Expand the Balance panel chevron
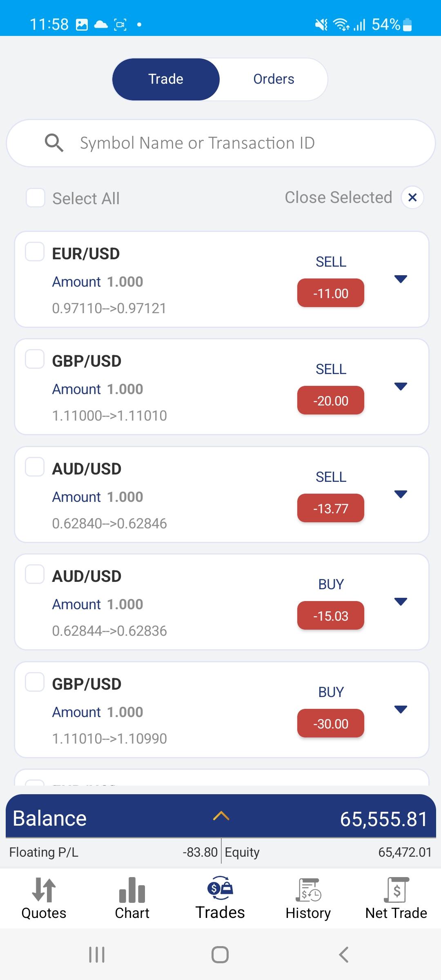This screenshot has height=980, width=441. (x=221, y=816)
